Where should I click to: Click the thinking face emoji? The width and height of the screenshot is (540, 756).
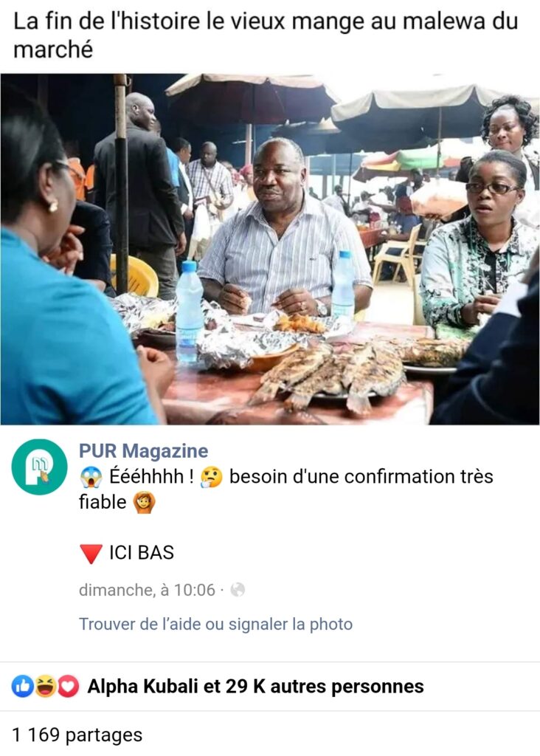tap(211, 478)
